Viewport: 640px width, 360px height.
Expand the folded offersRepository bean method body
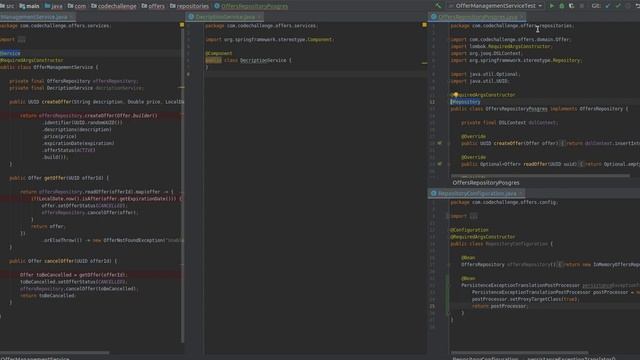(x=560, y=265)
